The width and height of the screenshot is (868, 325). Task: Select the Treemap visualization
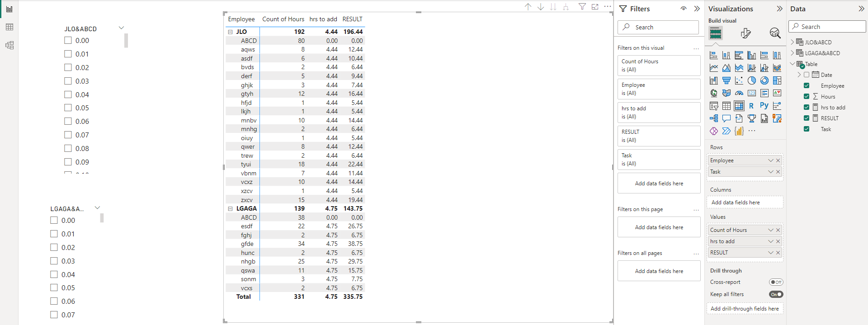point(777,80)
